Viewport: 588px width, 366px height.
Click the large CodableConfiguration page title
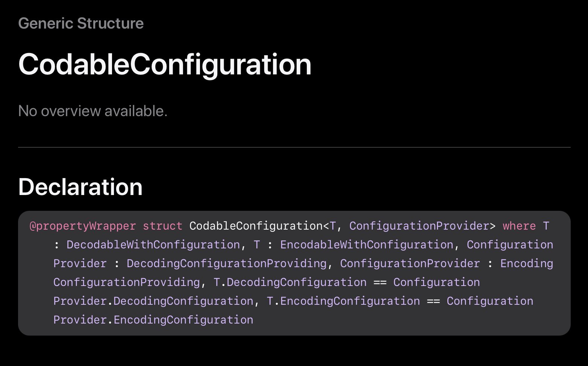tap(165, 64)
